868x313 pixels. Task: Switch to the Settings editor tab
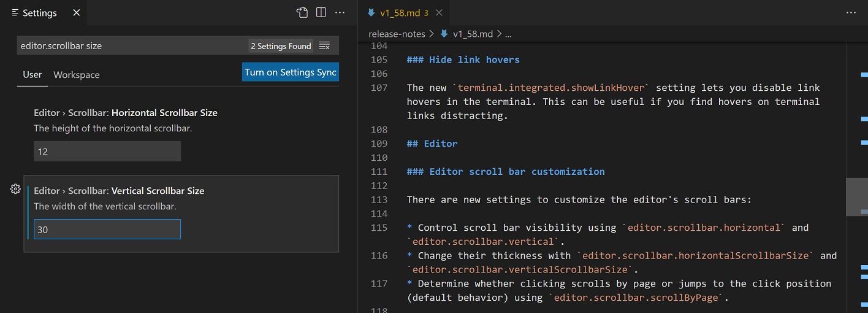pos(39,13)
